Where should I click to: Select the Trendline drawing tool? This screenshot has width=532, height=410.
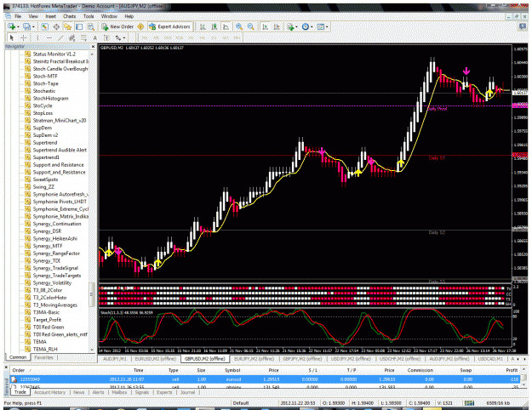[60, 37]
